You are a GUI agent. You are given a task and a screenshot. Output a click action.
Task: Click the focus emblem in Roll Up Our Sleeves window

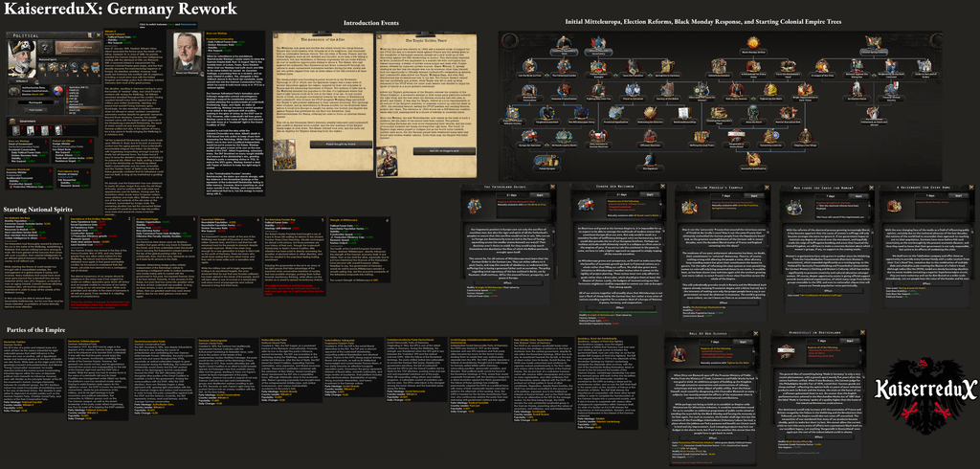pyautogui.click(x=679, y=354)
